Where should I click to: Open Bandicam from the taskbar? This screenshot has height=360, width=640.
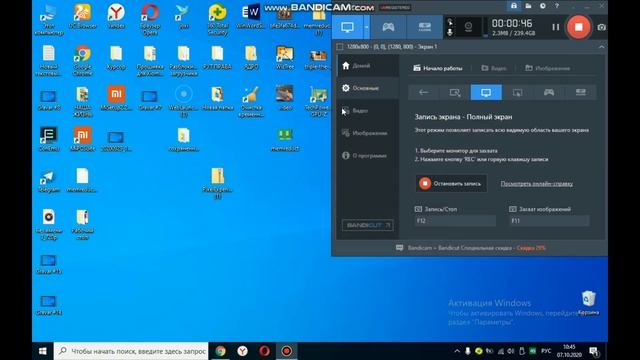(x=287, y=351)
